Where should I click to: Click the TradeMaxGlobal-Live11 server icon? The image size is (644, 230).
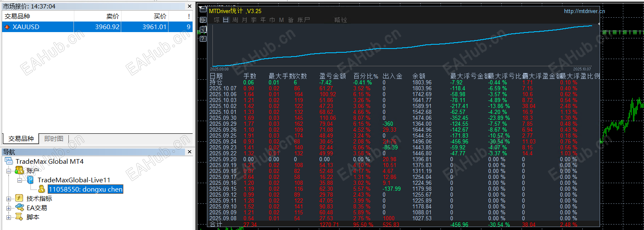[31, 180]
